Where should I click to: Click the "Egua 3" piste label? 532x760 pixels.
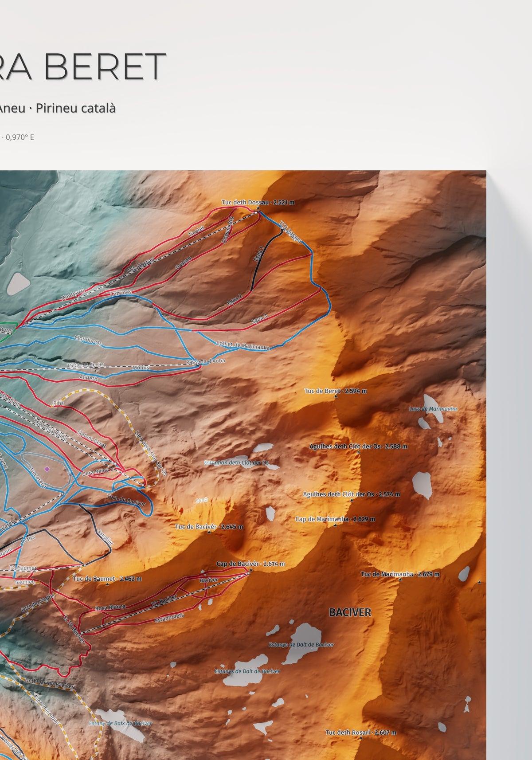coord(259,318)
